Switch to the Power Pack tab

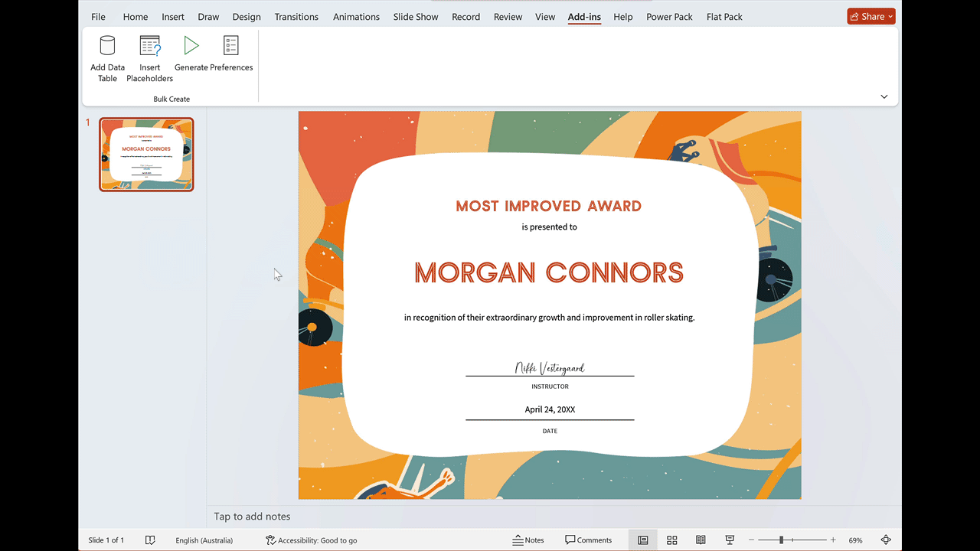click(669, 17)
